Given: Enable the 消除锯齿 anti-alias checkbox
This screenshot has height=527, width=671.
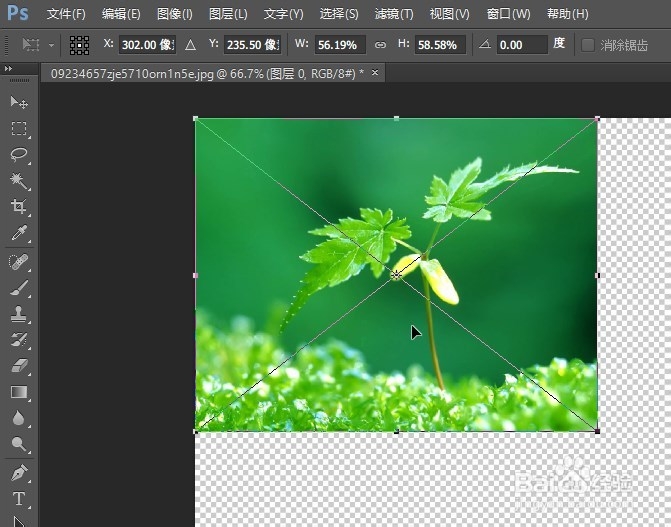Looking at the screenshot, I should click(x=588, y=45).
